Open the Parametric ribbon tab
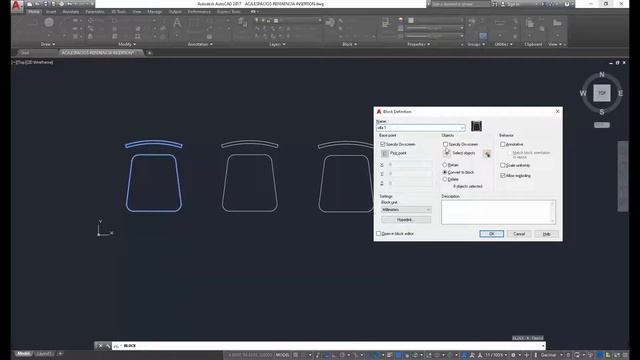The width and height of the screenshot is (640, 360). click(x=95, y=12)
